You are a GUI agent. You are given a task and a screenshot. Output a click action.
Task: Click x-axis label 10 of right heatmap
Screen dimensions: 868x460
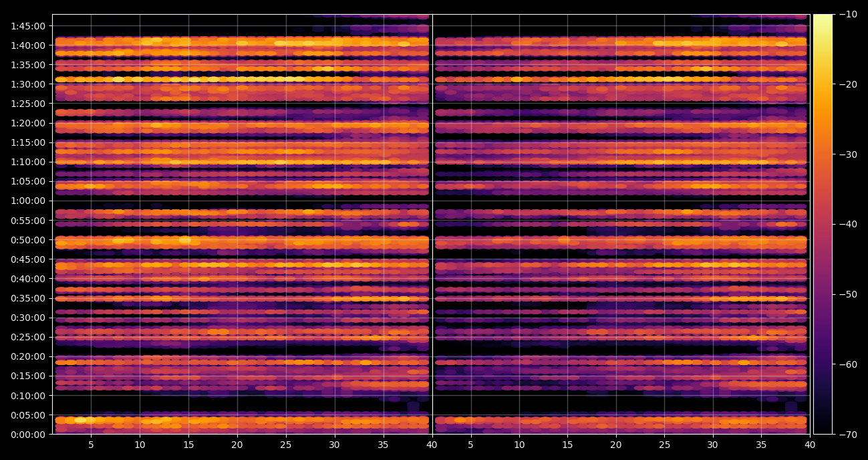519,445
